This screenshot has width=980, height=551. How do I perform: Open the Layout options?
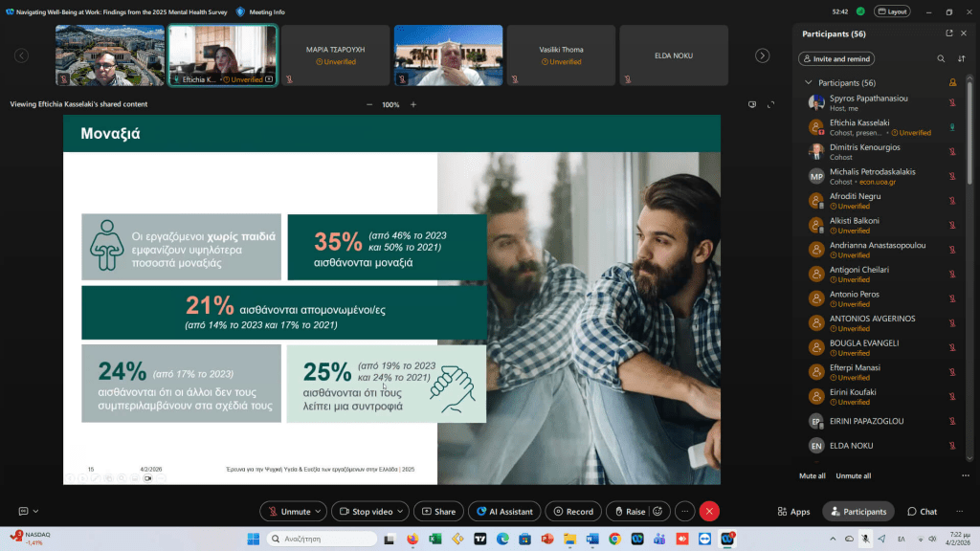click(892, 11)
